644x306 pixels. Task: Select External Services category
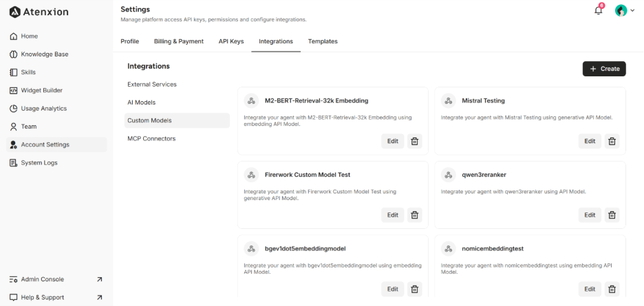(177, 84)
